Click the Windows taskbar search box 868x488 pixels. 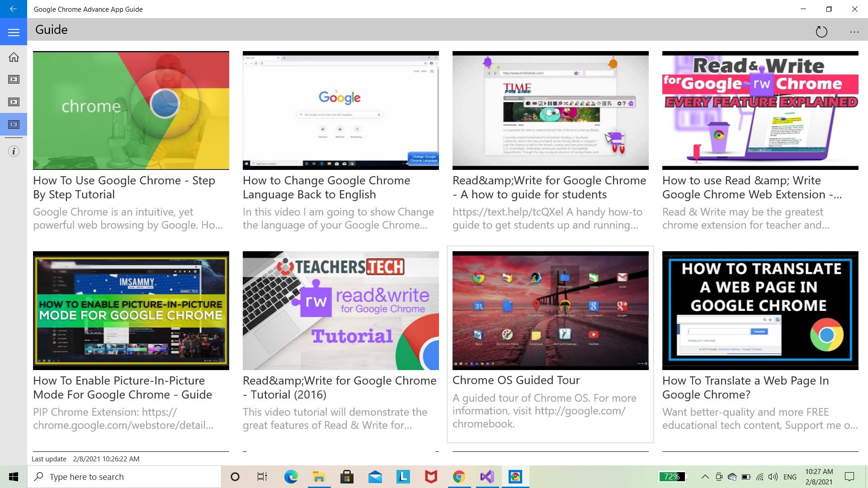click(124, 477)
